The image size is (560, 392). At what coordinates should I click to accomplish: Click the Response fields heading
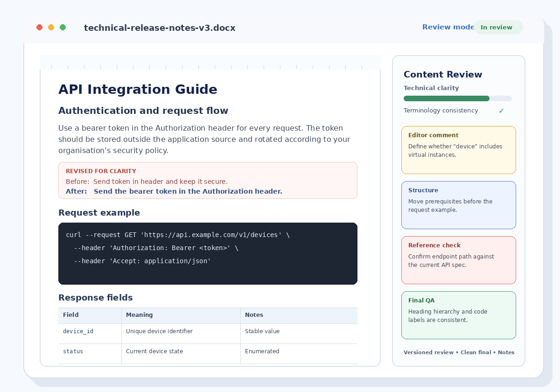(x=96, y=298)
